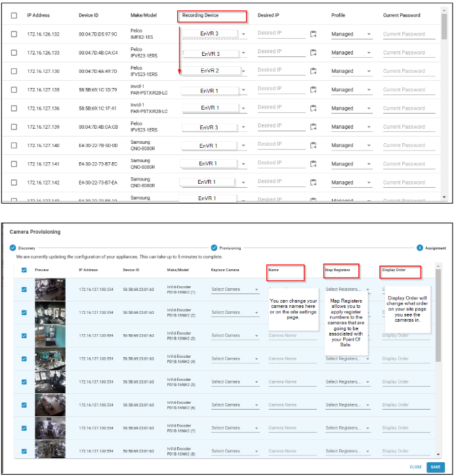Screen dimensions: 454x476
Task: Check the box for camera 172.16.126.133
Action: pyautogui.click(x=14, y=53)
